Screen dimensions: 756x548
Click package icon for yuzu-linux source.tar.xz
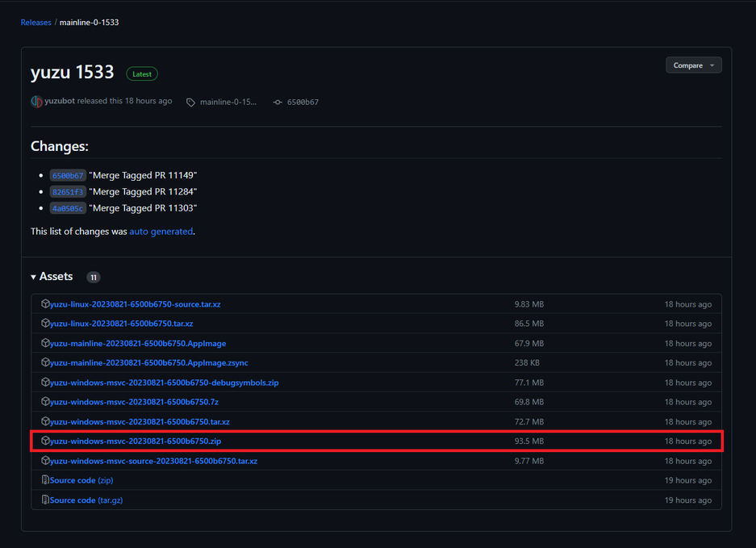[45, 304]
